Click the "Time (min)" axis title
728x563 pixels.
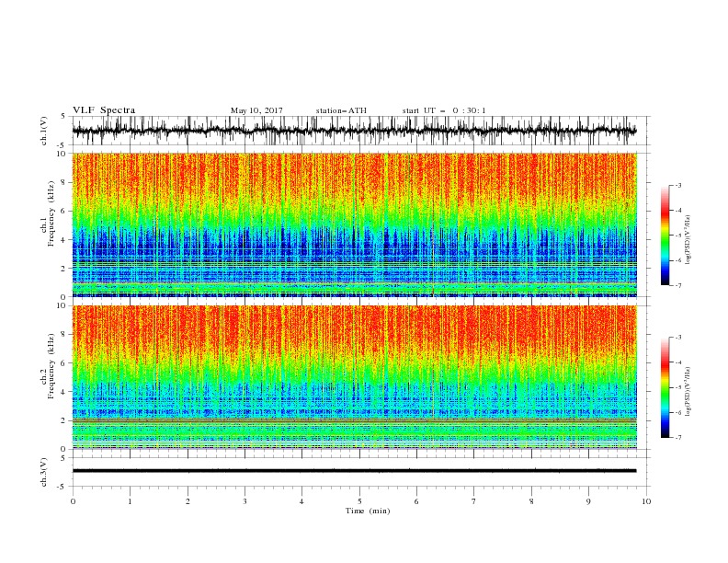point(368,511)
